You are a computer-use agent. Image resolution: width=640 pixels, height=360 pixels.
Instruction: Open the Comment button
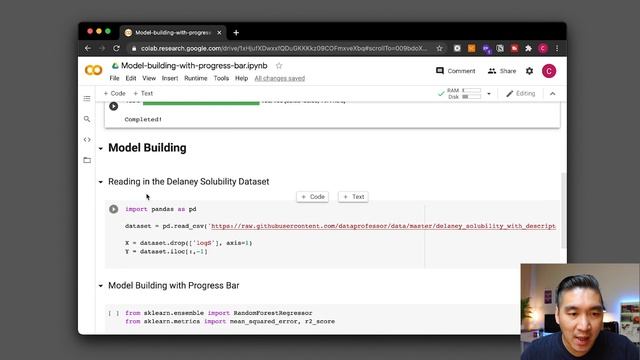(x=456, y=71)
